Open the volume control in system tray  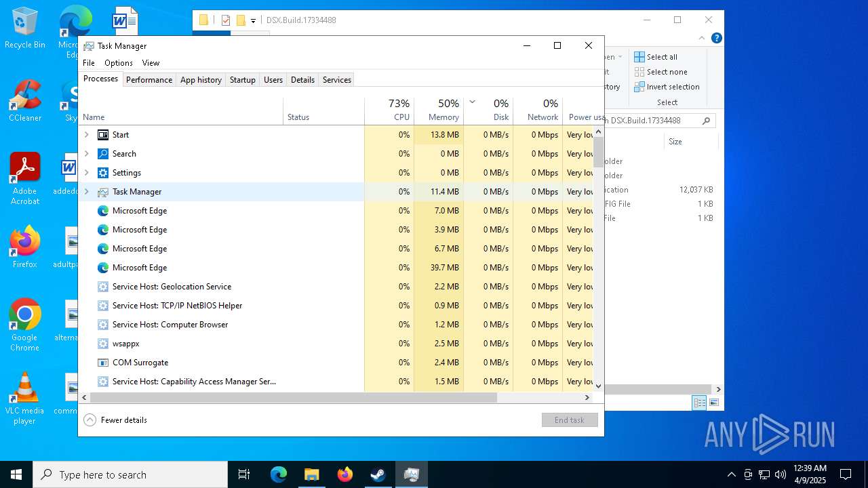[781, 474]
